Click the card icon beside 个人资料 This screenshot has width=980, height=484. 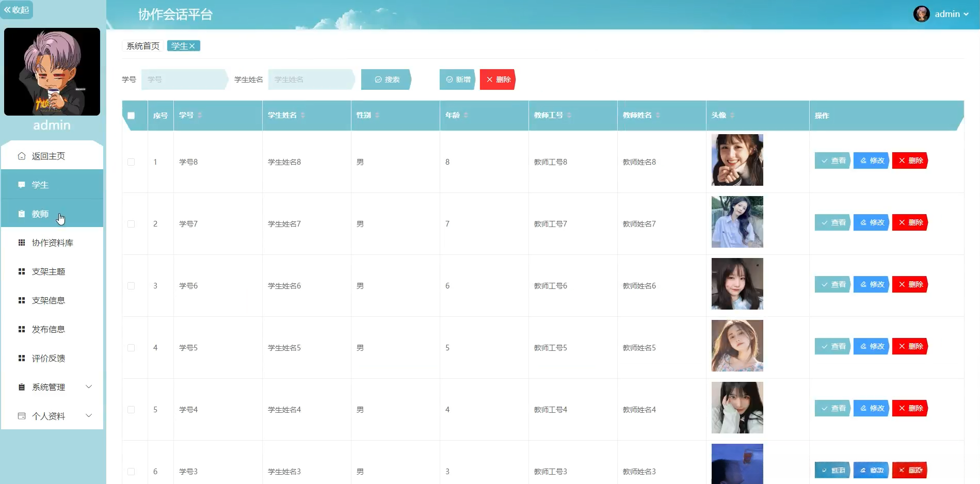[22, 416]
